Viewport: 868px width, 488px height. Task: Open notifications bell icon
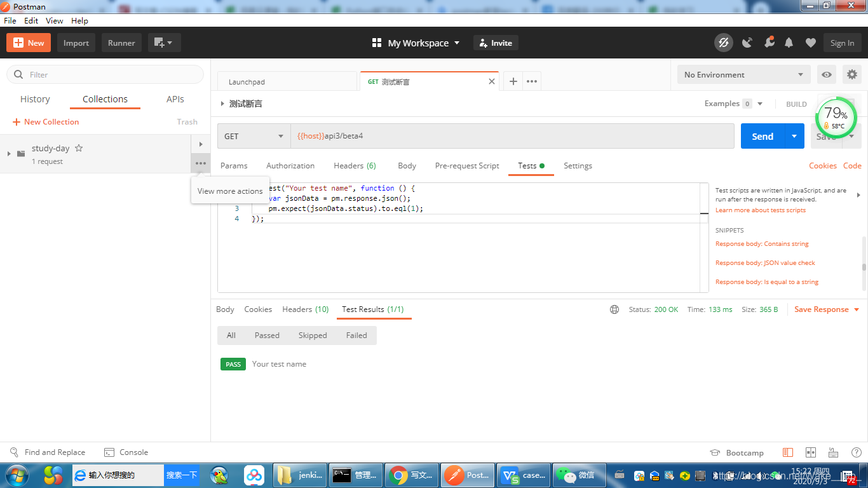[x=789, y=43]
